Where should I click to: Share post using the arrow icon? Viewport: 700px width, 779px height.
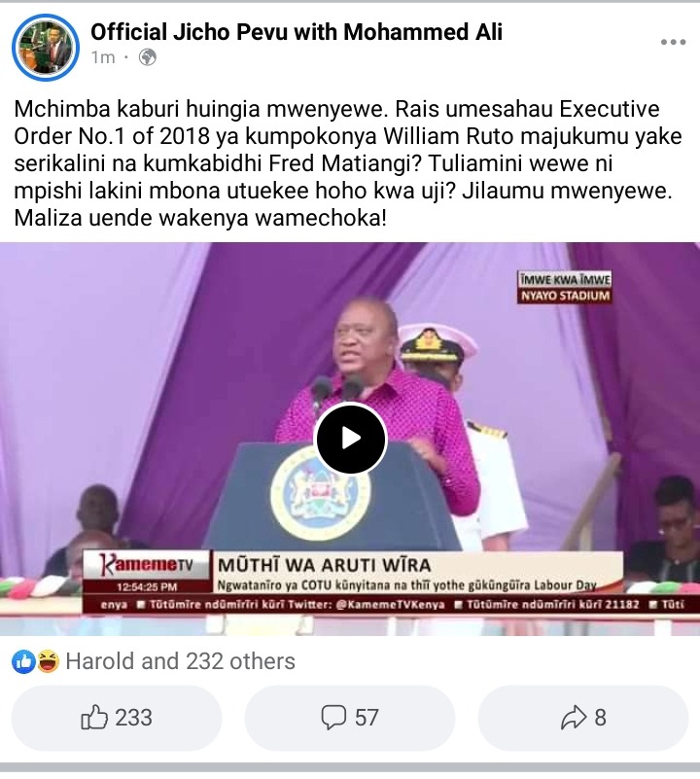[574, 718]
